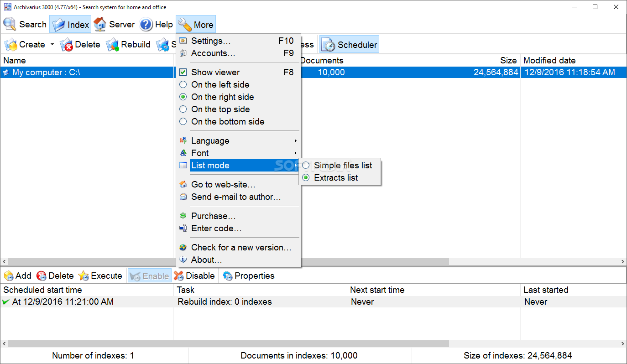Click the Properties icon in the scheduler toolbar

point(227,276)
